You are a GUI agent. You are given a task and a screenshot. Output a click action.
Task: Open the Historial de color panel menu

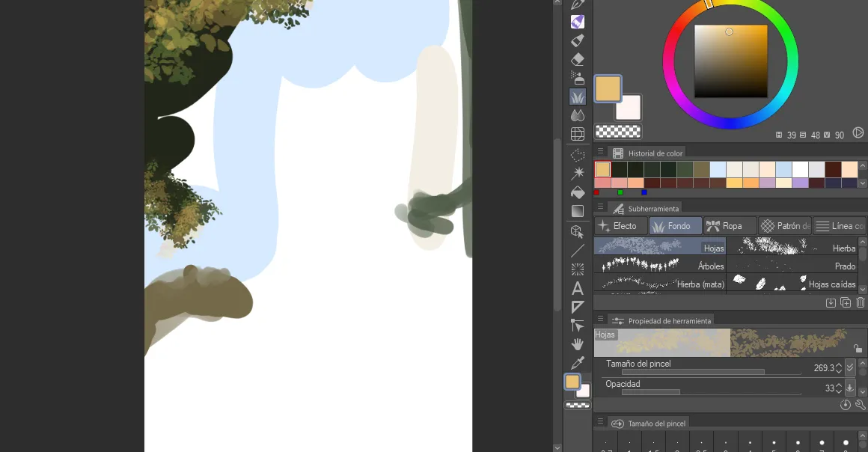(600, 151)
